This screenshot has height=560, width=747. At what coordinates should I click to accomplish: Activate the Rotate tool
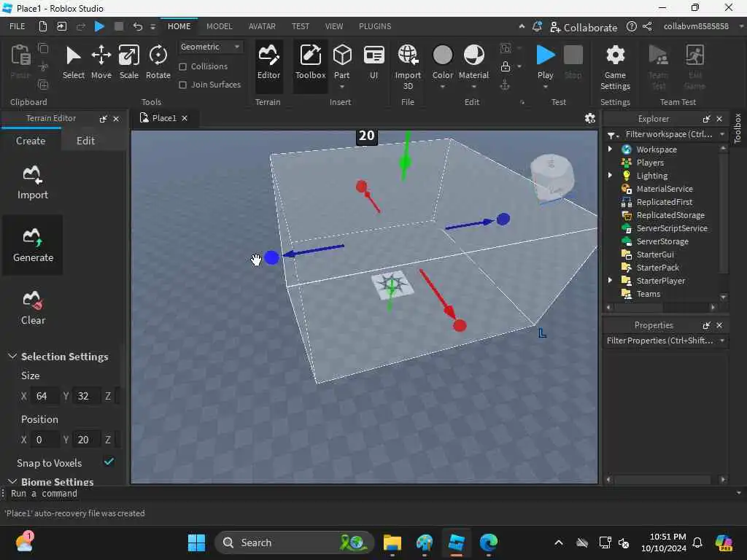(158, 63)
